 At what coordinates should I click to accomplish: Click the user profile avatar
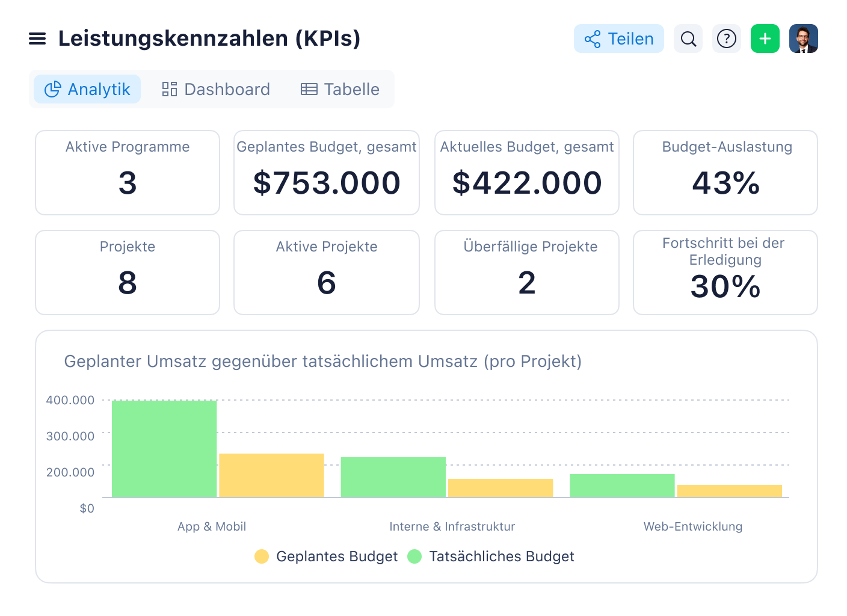pos(803,38)
